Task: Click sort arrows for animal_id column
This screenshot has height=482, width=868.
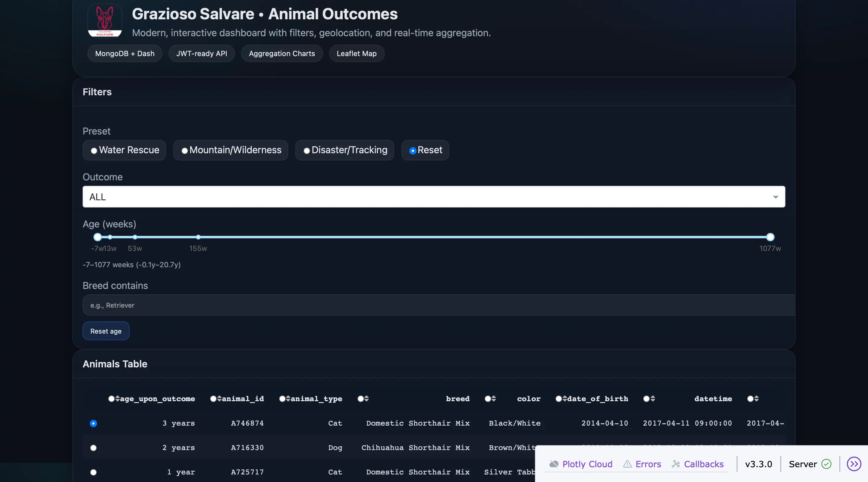Action: tap(219, 399)
